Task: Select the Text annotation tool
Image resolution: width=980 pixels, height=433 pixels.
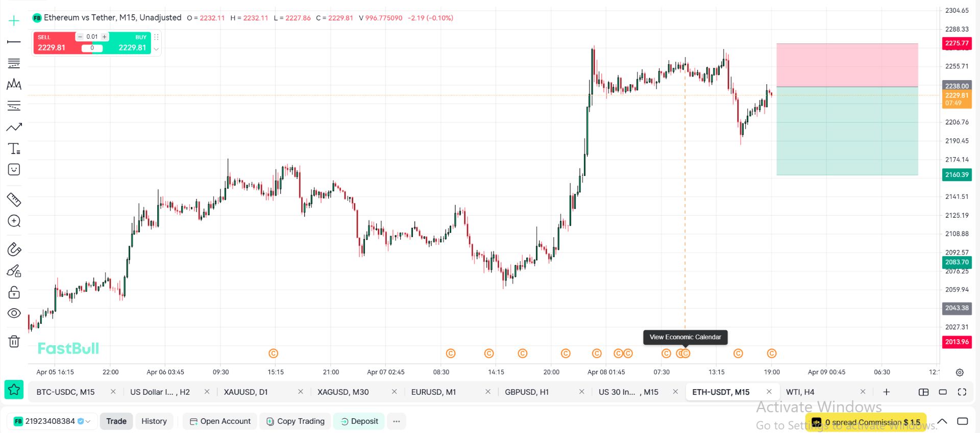Action: tap(14, 148)
